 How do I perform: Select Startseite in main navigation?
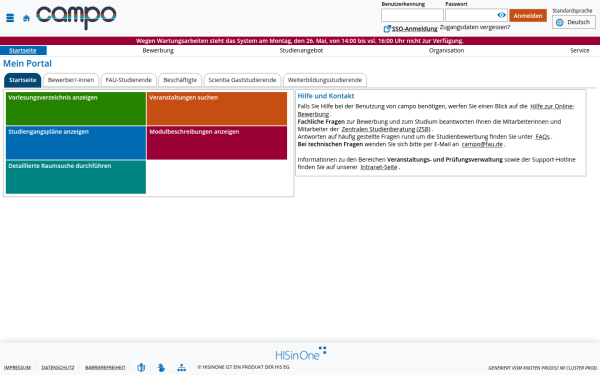click(23, 51)
